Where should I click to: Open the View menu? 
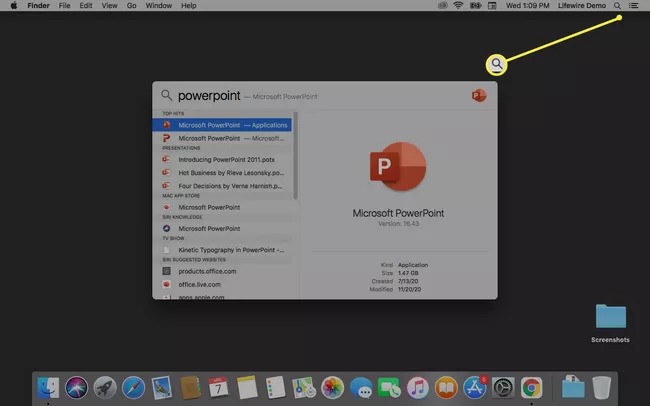click(x=109, y=5)
